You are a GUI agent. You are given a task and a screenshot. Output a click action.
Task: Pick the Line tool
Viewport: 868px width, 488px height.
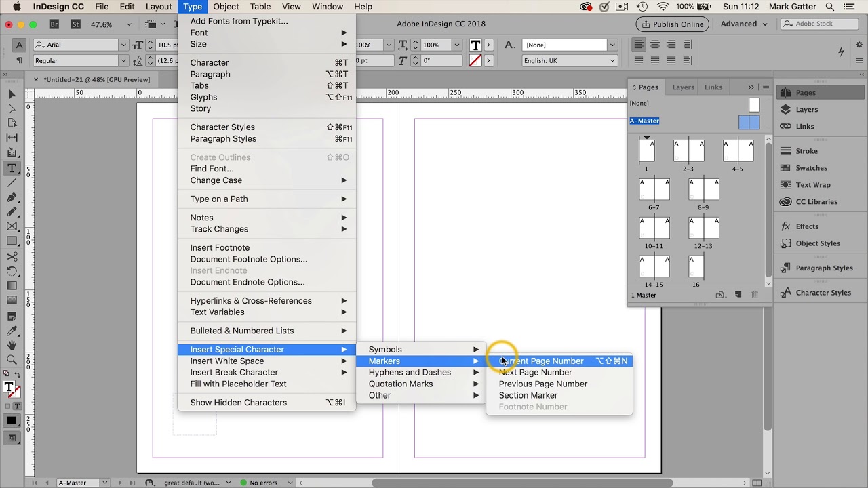tap(12, 182)
